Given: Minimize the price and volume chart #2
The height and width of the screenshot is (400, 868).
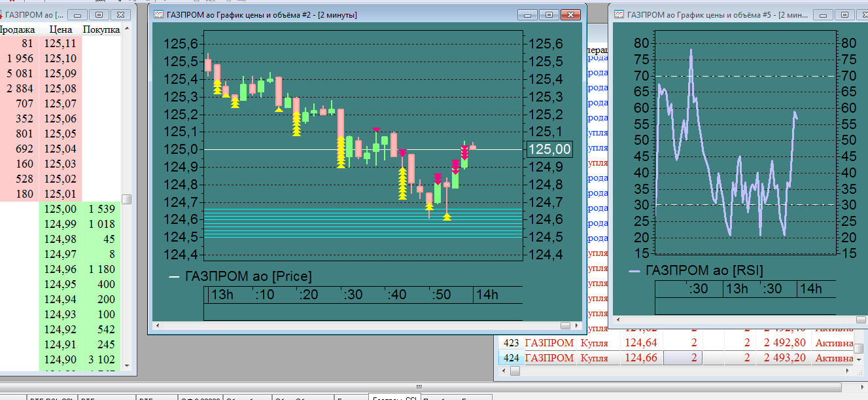Looking at the screenshot, I should point(528,14).
